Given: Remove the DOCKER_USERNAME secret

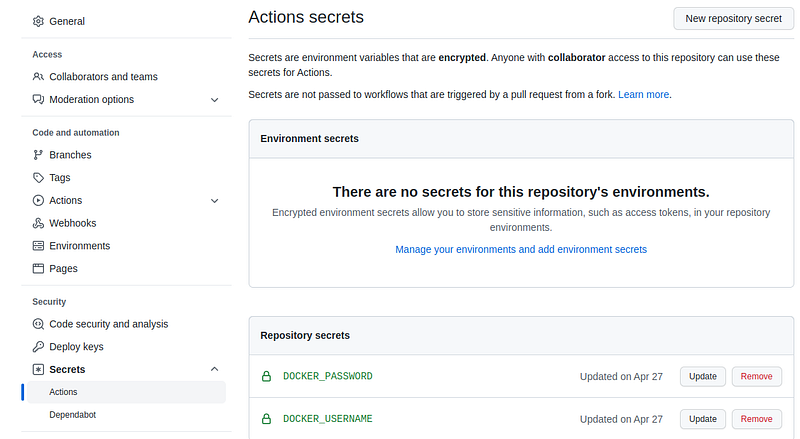Looking at the screenshot, I should pos(756,419).
